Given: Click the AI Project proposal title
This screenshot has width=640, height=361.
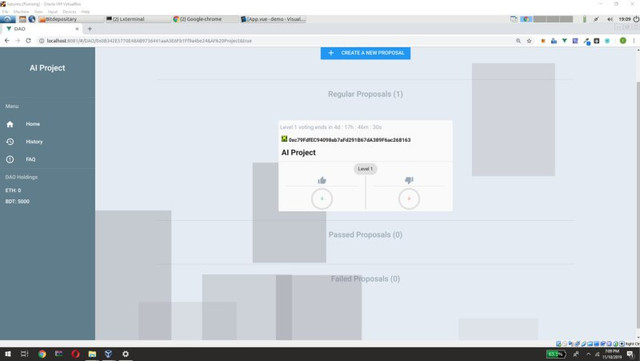Looking at the screenshot, I should (298, 152).
